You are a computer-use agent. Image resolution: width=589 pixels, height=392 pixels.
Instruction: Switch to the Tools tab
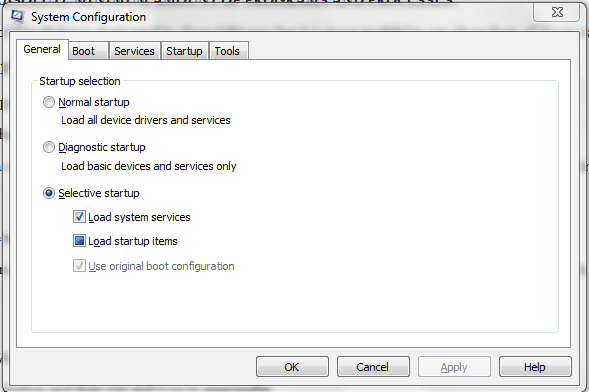tap(228, 51)
